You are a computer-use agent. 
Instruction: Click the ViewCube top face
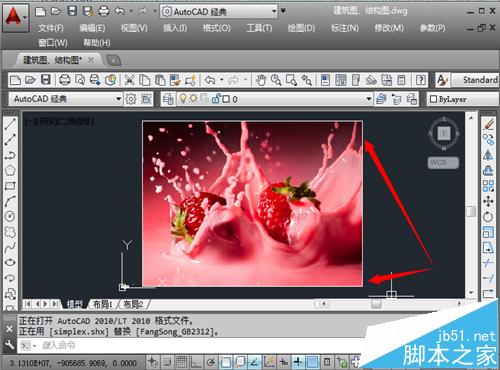pos(444,133)
